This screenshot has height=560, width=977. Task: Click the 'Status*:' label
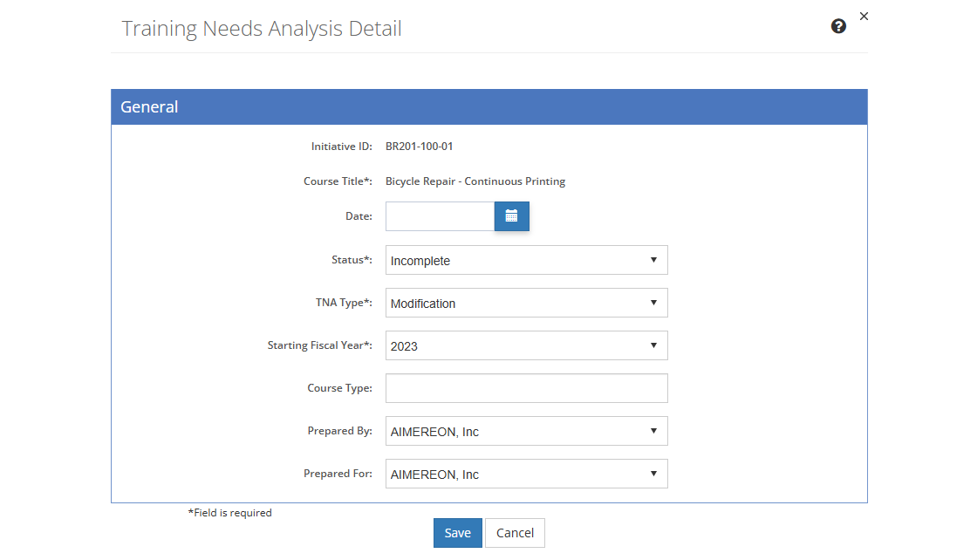coord(352,260)
